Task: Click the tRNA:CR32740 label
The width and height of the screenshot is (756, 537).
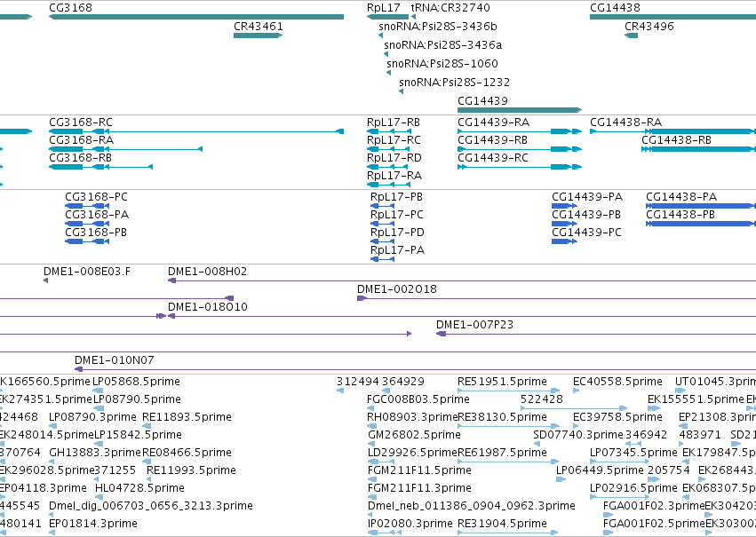Action: (x=450, y=8)
